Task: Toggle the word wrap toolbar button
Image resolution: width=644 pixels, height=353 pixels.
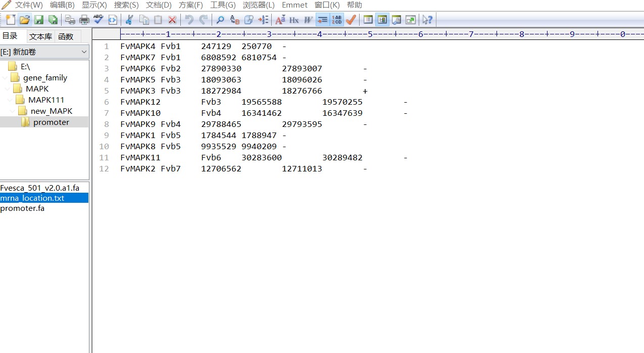Action: pos(322,20)
